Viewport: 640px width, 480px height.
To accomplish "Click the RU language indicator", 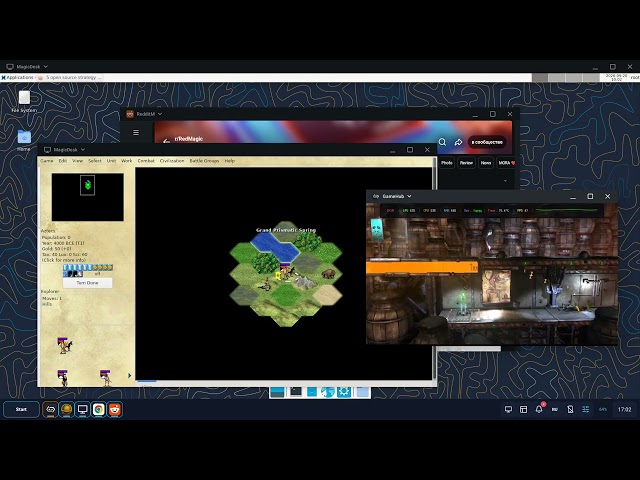I will point(555,409).
